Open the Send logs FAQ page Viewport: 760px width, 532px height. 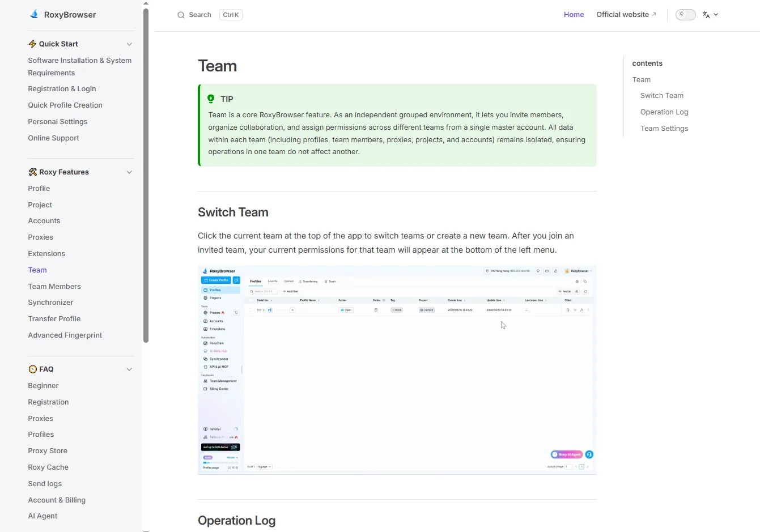[x=45, y=484]
